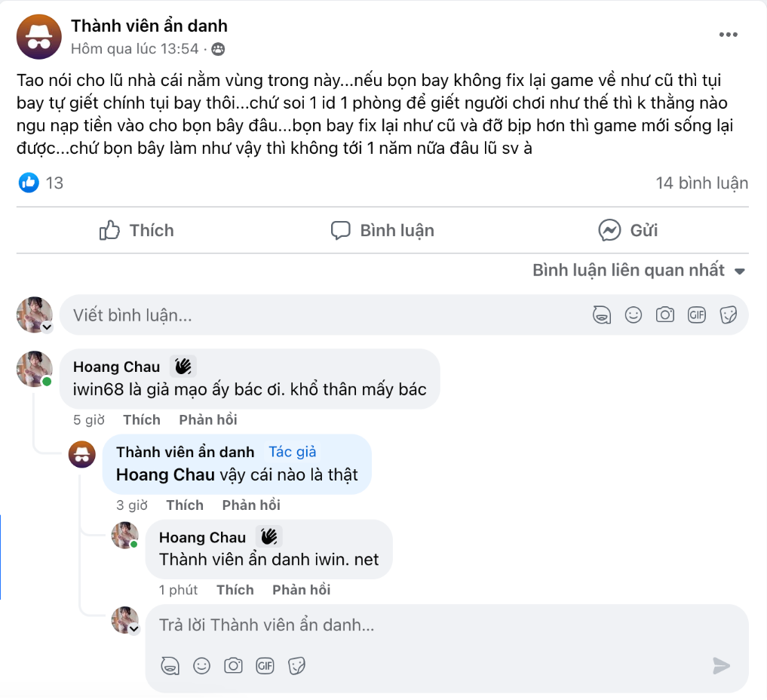Change reply identity using avatar arrow
The width and height of the screenshot is (767, 700).
(x=133, y=628)
